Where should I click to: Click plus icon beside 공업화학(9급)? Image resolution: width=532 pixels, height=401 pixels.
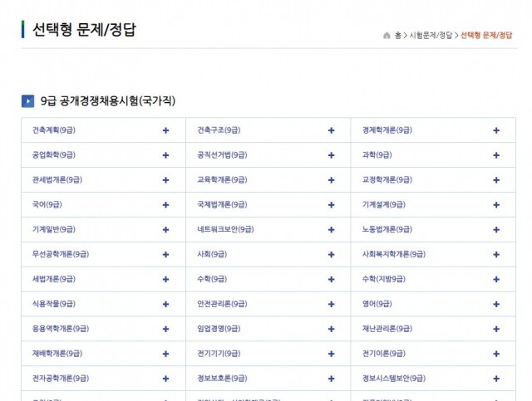point(166,155)
